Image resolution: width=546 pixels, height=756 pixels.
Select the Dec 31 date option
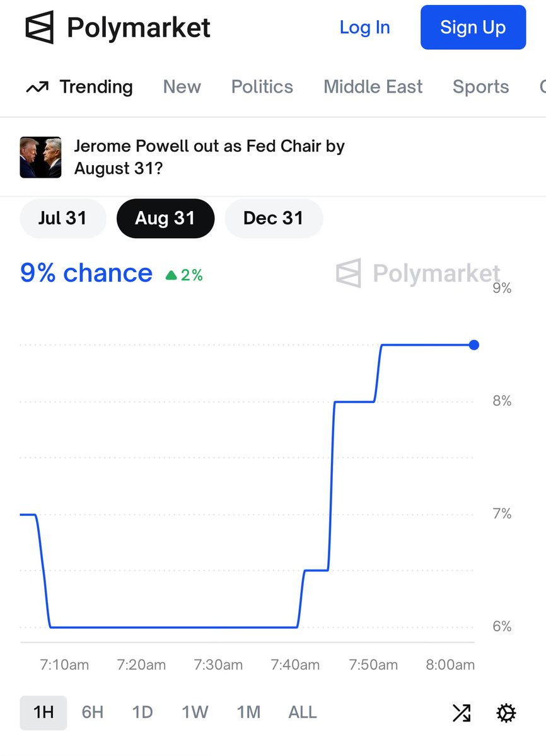point(273,218)
